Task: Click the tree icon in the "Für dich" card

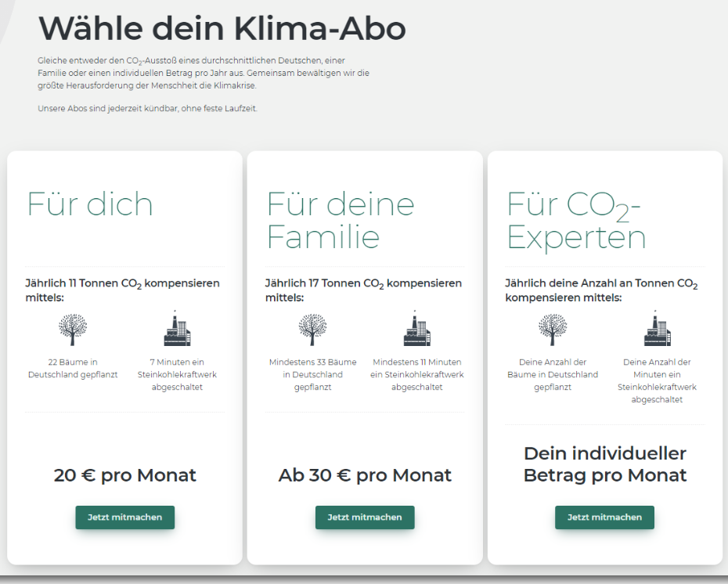Action: [73, 329]
